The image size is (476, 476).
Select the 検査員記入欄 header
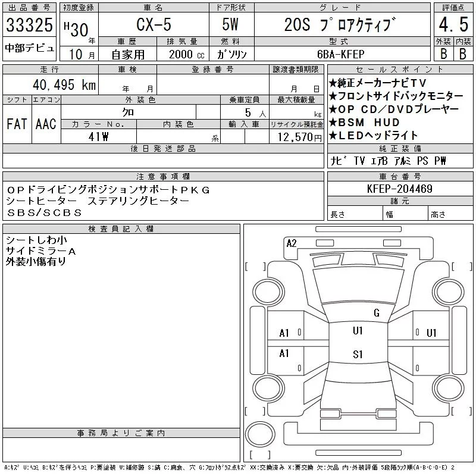pos(121,229)
